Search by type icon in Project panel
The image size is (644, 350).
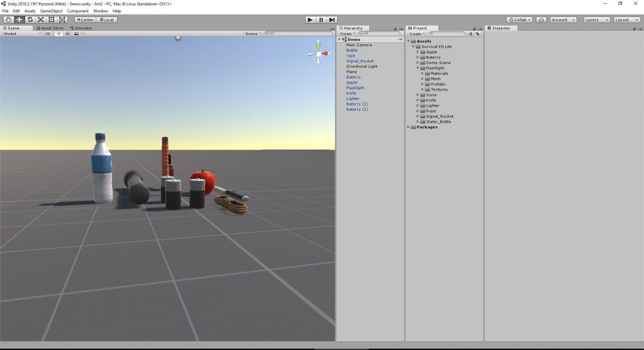click(x=470, y=34)
